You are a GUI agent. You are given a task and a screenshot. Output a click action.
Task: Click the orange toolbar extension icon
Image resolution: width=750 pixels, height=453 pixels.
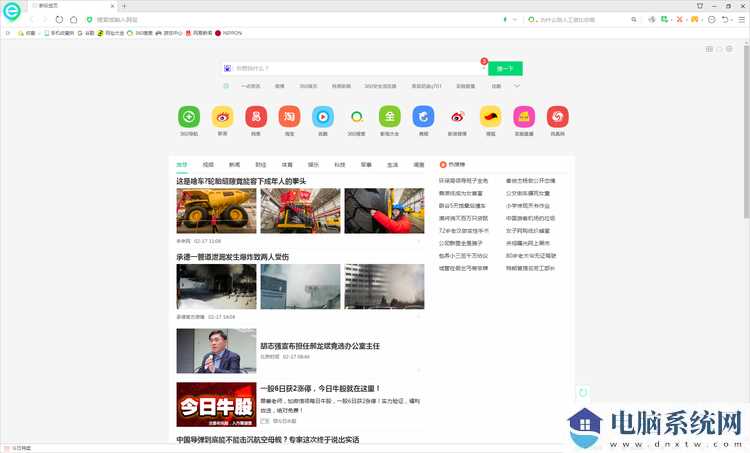[695, 20]
